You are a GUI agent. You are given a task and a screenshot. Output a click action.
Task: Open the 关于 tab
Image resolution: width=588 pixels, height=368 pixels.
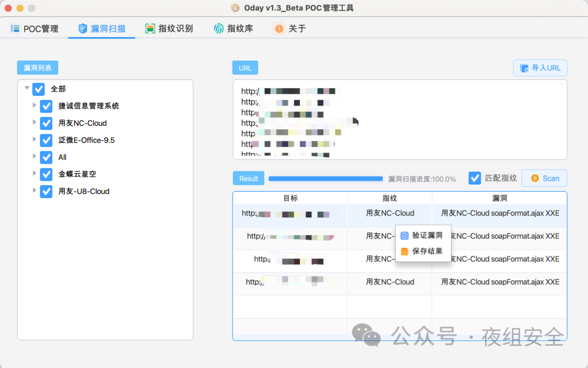click(x=290, y=28)
